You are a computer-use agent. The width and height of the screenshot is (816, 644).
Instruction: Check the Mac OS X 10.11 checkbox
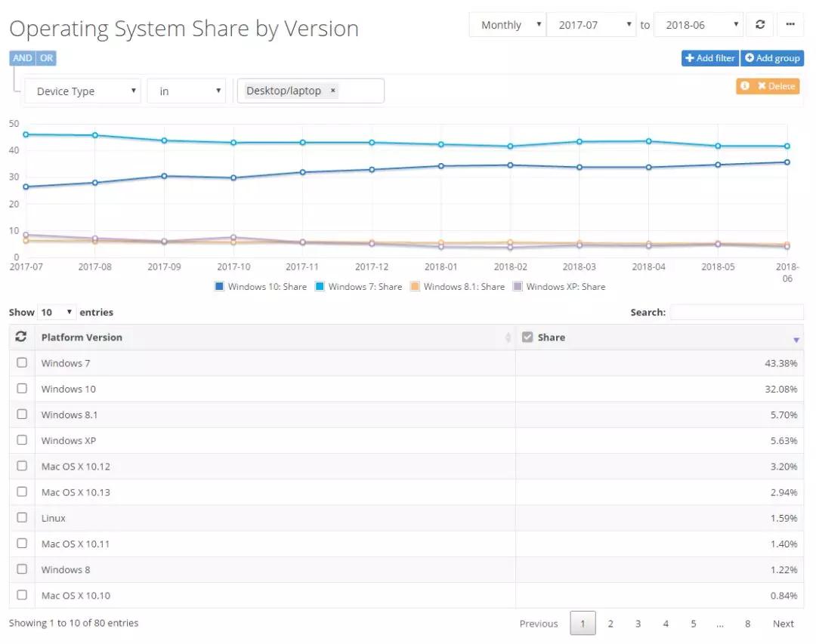point(22,543)
